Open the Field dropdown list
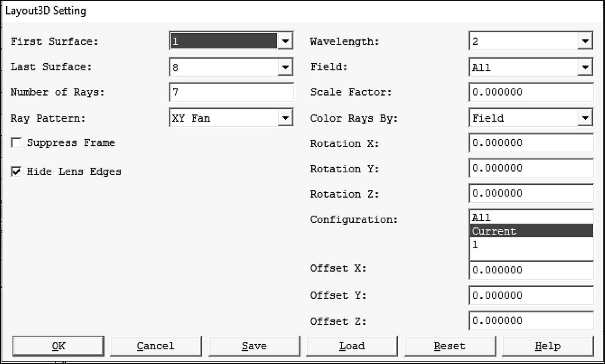This screenshot has height=364, width=605. (585, 67)
